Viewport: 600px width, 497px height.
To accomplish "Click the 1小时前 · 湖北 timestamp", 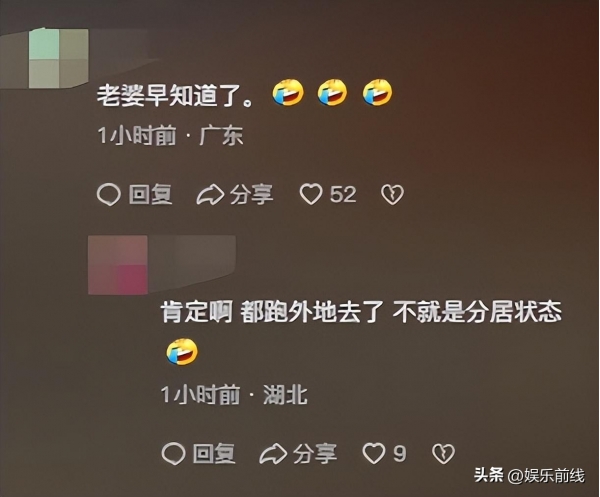I will click(234, 394).
